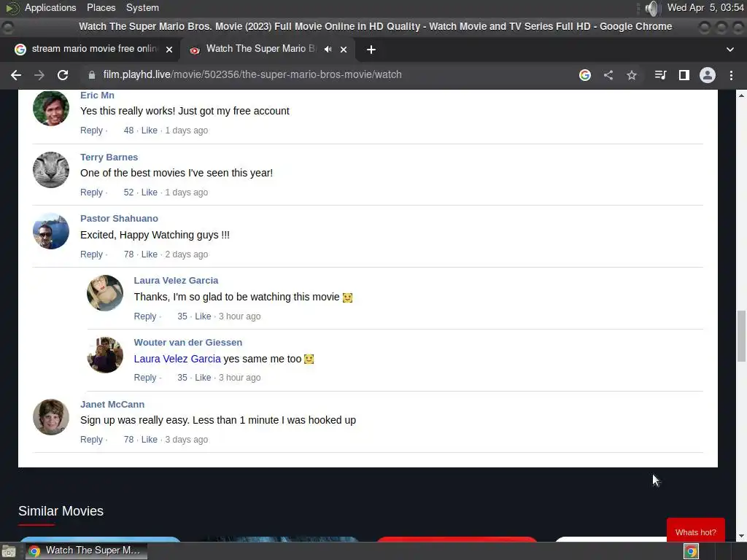This screenshot has height=560, width=747.
Task: Click the address bar URL
Action: point(252,75)
